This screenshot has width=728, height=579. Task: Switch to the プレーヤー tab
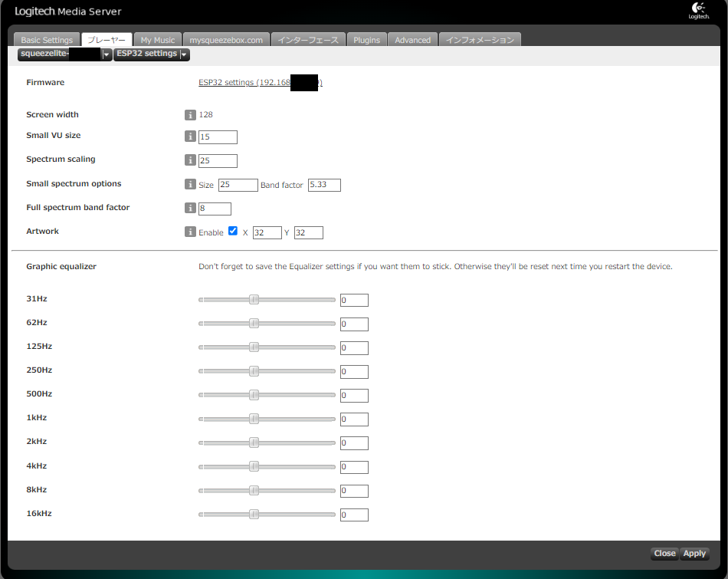point(107,40)
